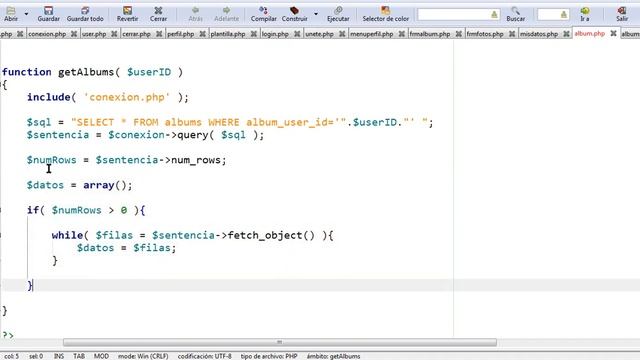Save all files with Guardar todo
Image resolution: width=640 pixels, height=360 pixels.
click(x=85, y=14)
